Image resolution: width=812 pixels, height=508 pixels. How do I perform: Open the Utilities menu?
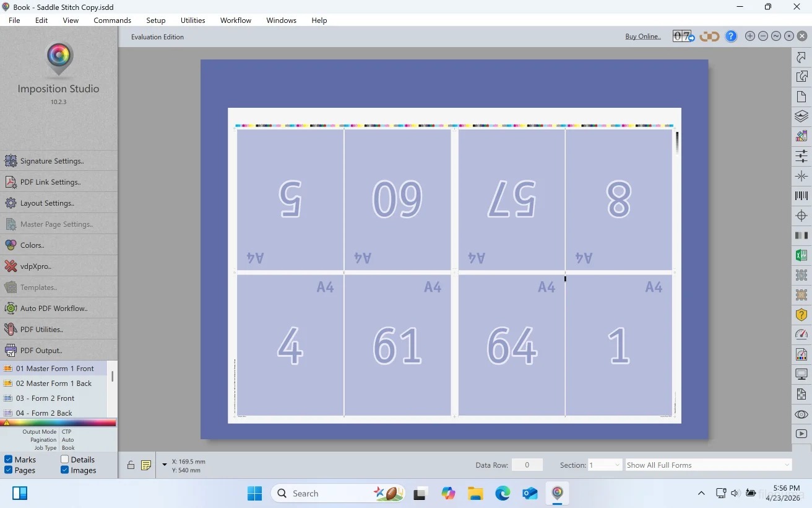click(192, 20)
